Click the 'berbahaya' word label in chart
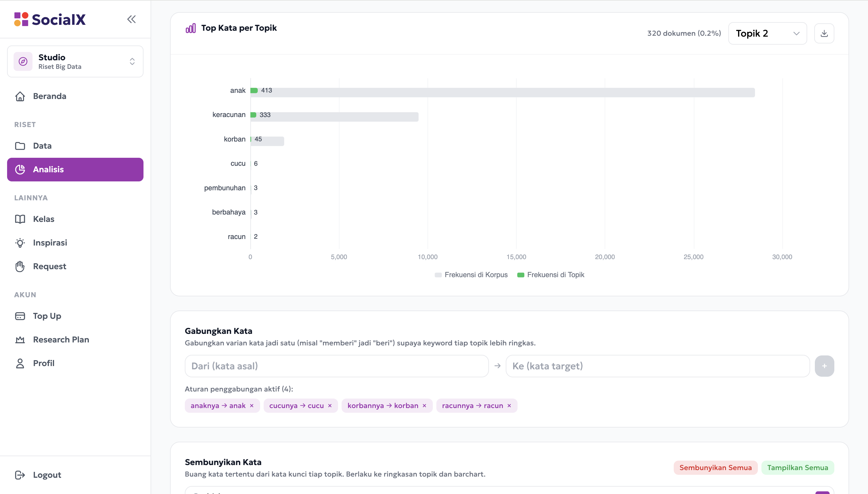 point(229,212)
